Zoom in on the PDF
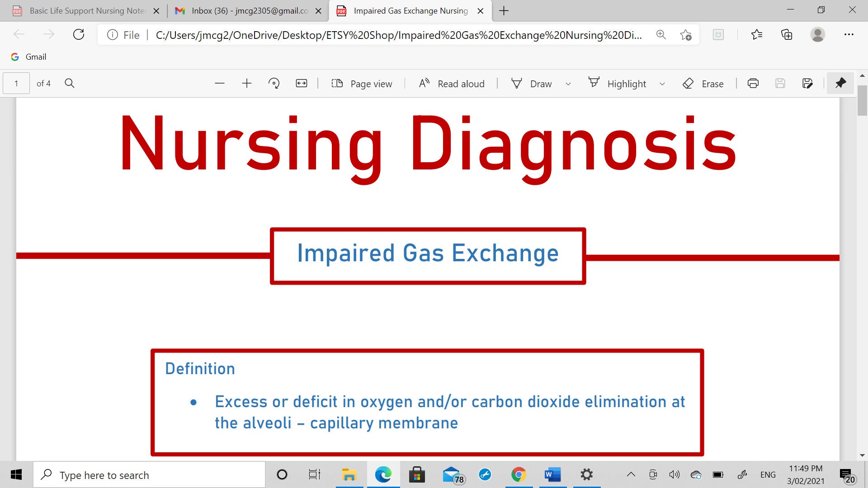The image size is (868, 488). point(247,83)
